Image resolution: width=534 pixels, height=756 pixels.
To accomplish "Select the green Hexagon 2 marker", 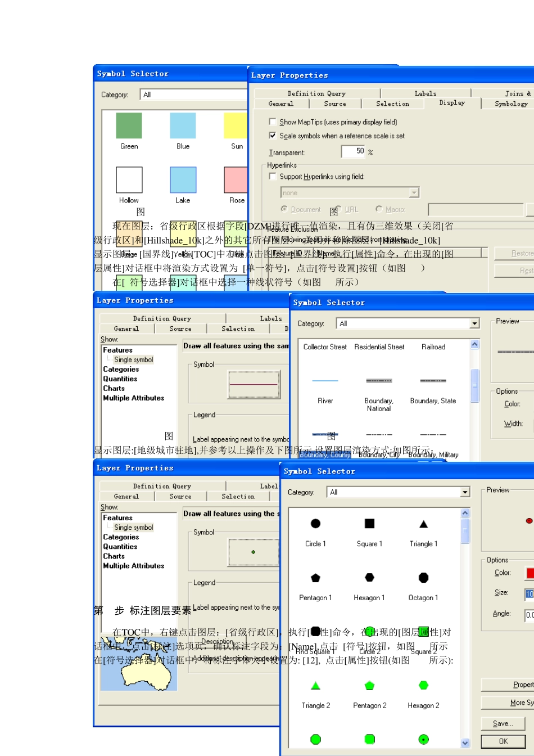I will tap(424, 685).
